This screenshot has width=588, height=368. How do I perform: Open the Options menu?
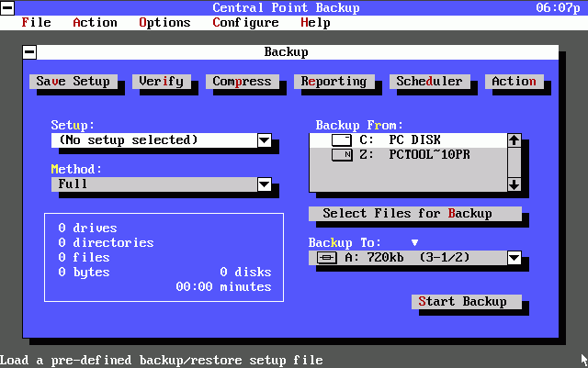coord(164,23)
